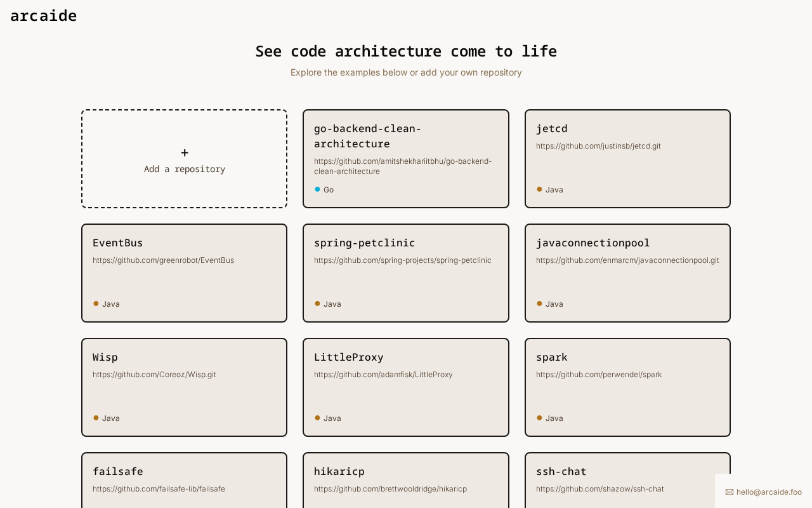Open the ssh-chat repository card

[627, 480]
